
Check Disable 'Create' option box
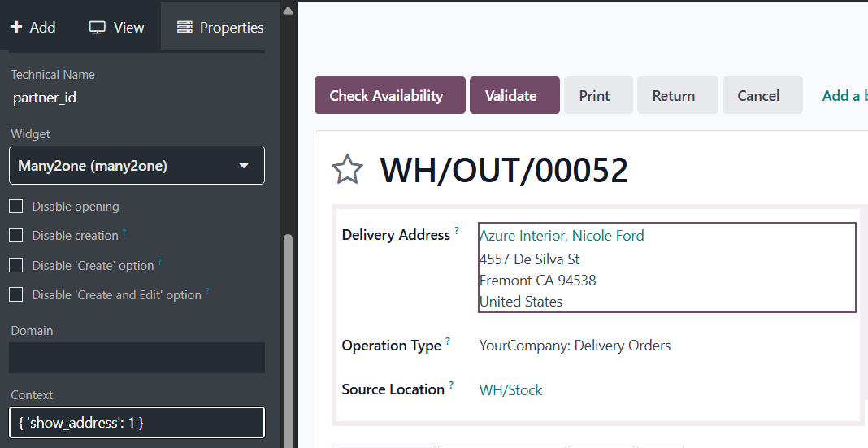[16, 265]
